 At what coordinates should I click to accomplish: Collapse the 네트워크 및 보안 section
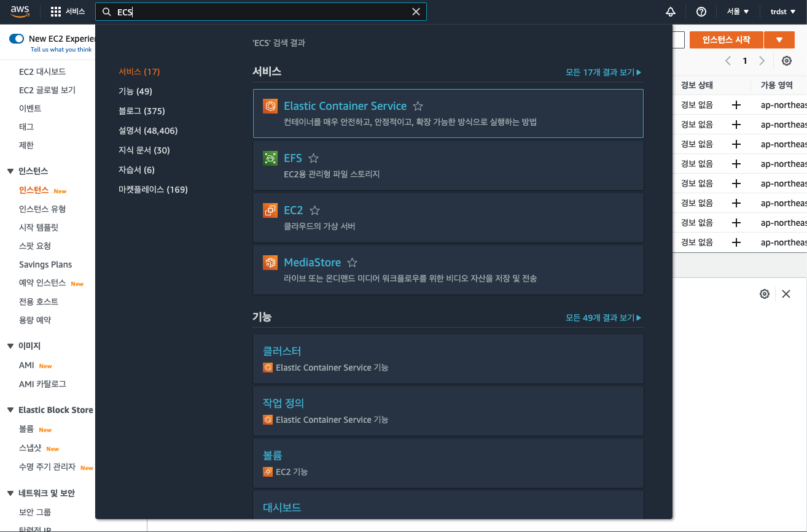point(10,493)
